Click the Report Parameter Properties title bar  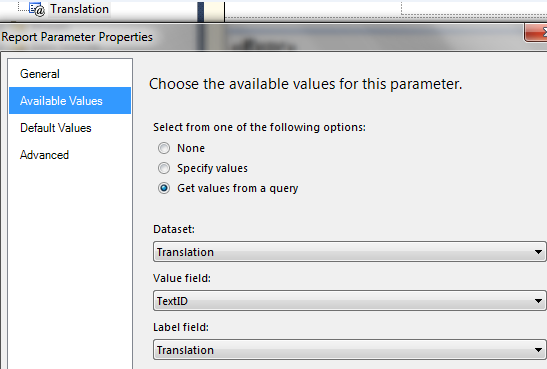[262, 37]
